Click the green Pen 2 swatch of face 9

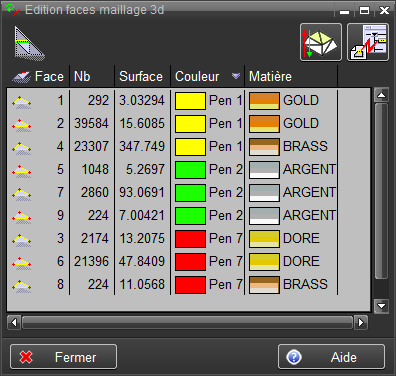click(190, 216)
